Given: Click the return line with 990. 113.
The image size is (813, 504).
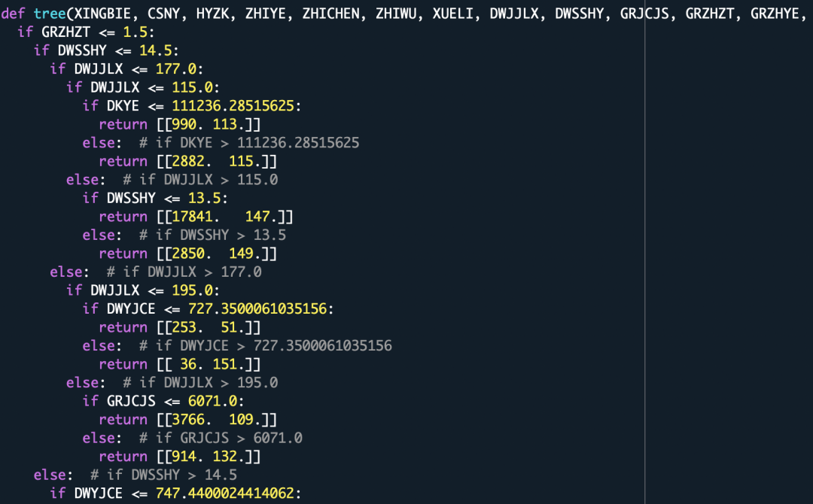Looking at the screenshot, I should point(179,124).
